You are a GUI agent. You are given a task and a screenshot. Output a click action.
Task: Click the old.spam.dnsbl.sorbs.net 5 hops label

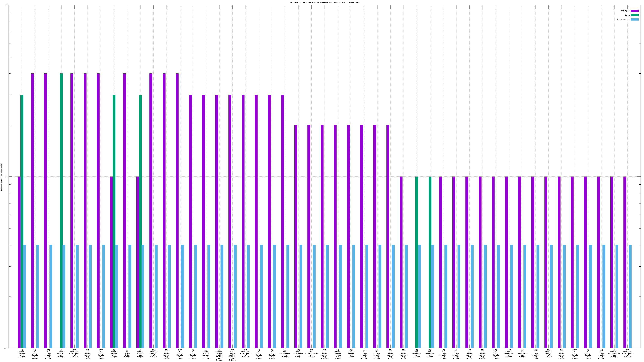(x=232, y=355)
